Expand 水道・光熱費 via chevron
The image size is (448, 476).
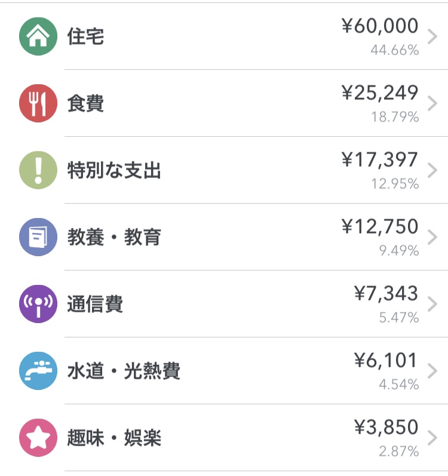point(432,371)
